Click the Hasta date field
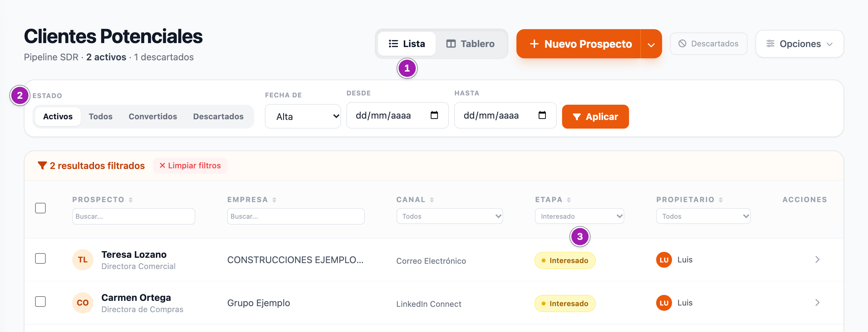This screenshot has height=332, width=868. (505, 115)
